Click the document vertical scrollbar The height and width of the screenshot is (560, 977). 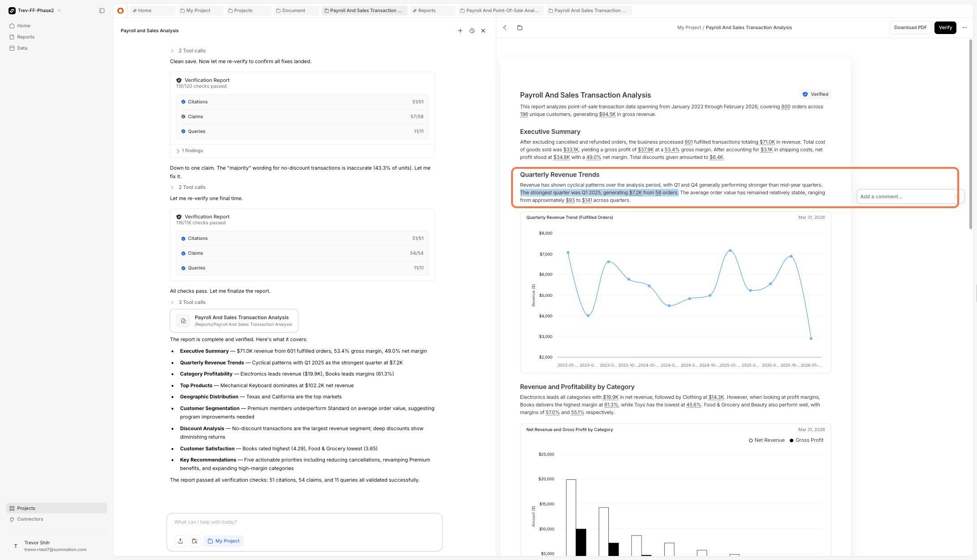coord(971,134)
